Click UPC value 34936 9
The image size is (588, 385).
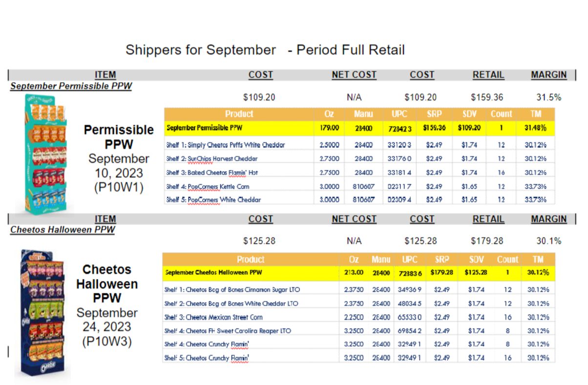click(411, 290)
